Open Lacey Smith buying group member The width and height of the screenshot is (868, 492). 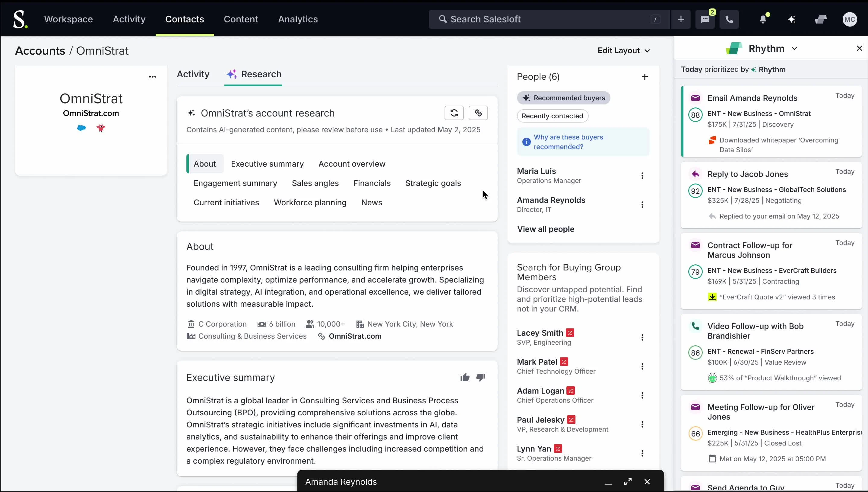tap(540, 333)
